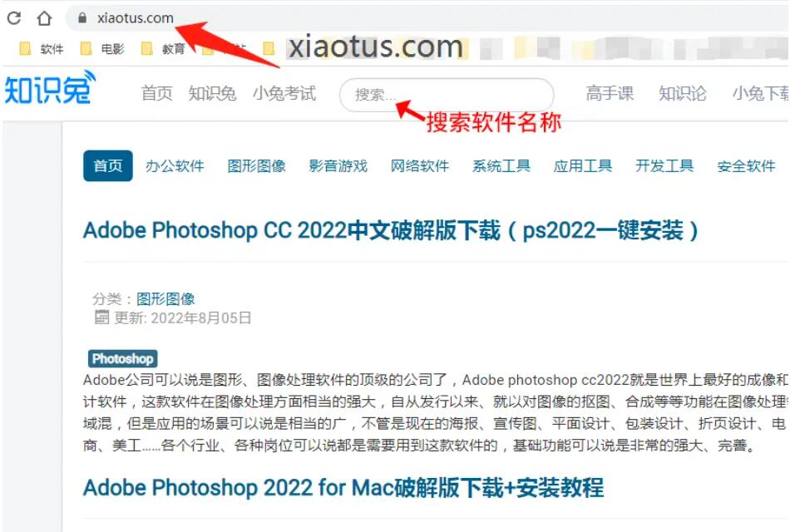Click the 知识兔 site logo
This screenshot has height=532, width=790.
pos(50,88)
